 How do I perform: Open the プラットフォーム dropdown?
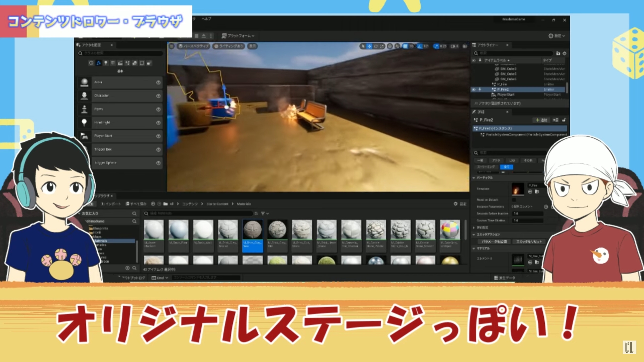(x=238, y=36)
